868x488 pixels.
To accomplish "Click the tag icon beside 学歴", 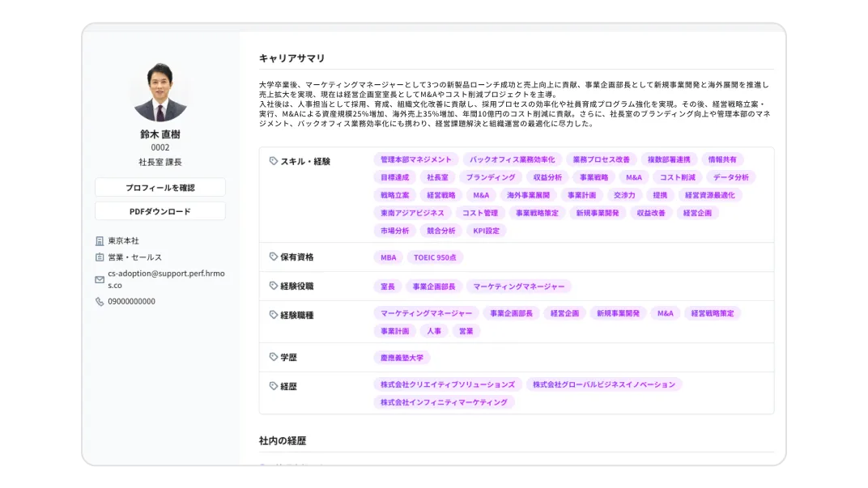I will (x=274, y=357).
